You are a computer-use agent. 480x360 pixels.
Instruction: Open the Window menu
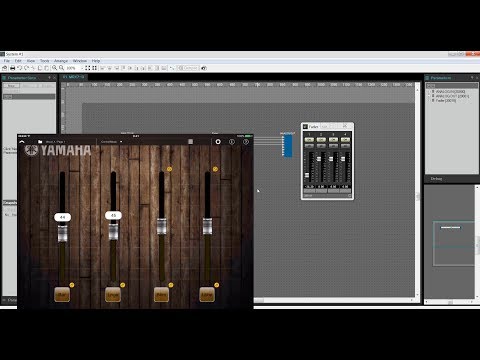coord(80,61)
